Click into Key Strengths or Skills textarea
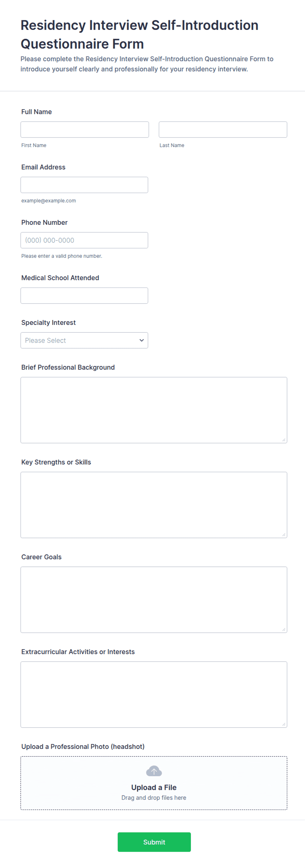This screenshot has height=868, width=305. pyautogui.click(x=154, y=505)
